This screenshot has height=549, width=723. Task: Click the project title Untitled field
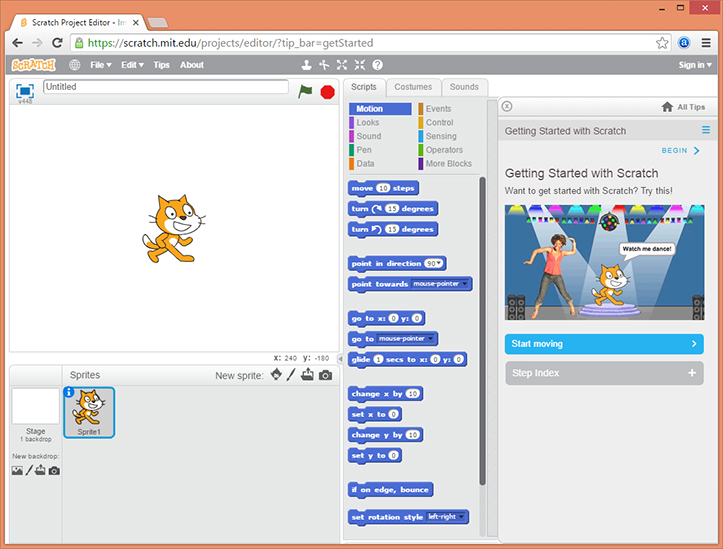(x=166, y=87)
